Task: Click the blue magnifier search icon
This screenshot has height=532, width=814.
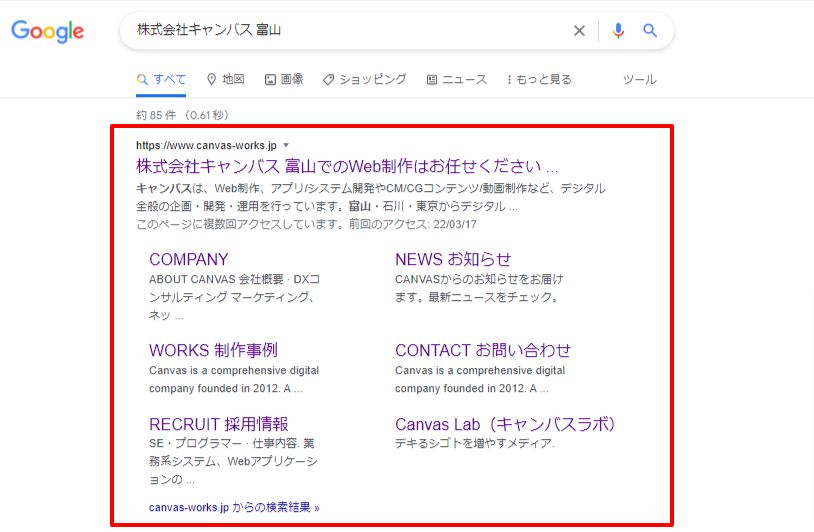Action: 650,31
